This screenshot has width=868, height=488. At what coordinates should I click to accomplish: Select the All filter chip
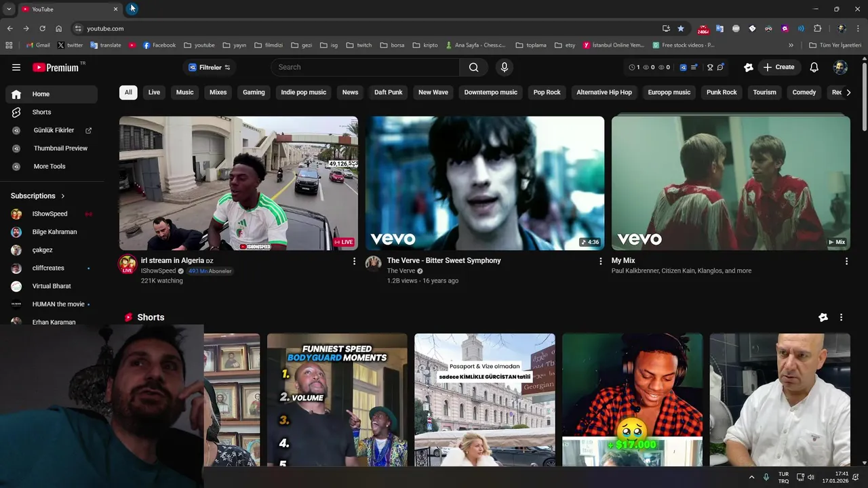click(x=128, y=92)
